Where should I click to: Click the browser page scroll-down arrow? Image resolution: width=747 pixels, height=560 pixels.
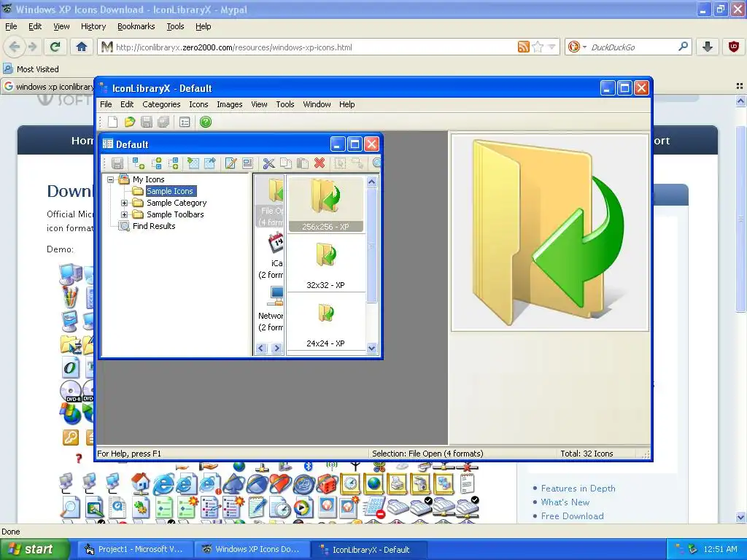coord(740,517)
